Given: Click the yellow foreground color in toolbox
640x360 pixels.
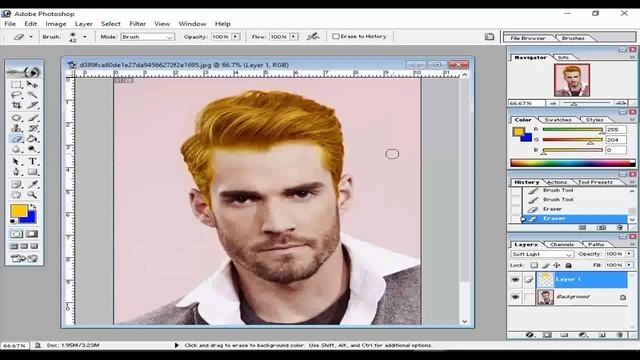Looking at the screenshot, I should click(18, 211).
